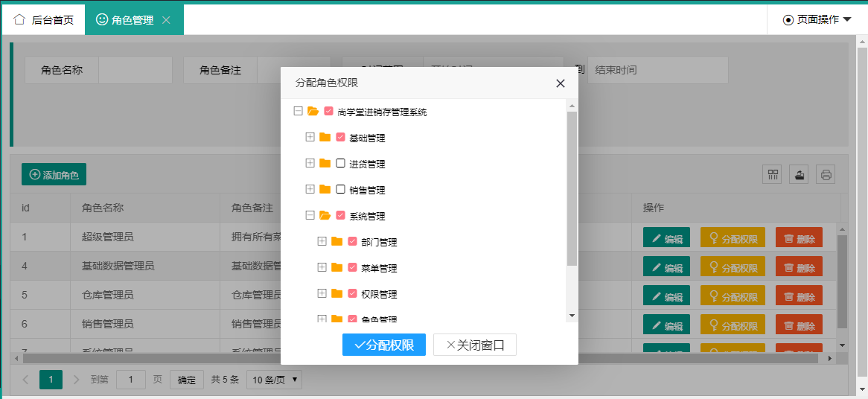Click the 添加角色 button

pos(54,175)
